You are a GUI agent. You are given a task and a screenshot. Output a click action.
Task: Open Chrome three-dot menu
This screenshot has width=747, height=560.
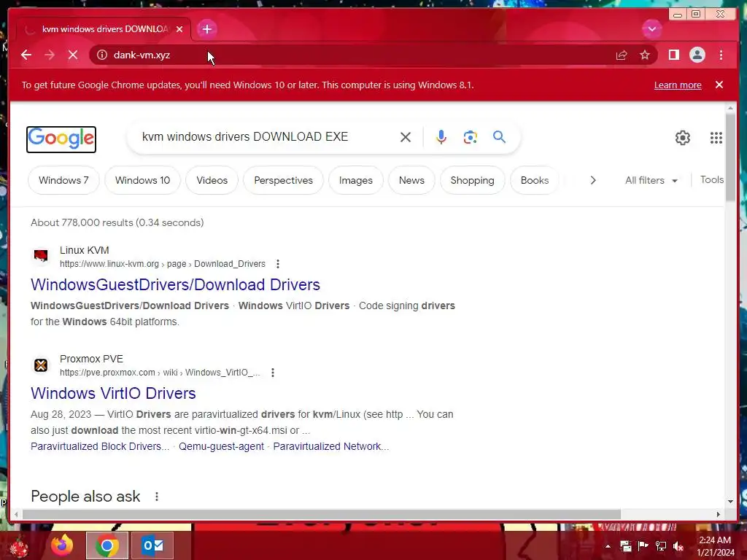pos(721,55)
